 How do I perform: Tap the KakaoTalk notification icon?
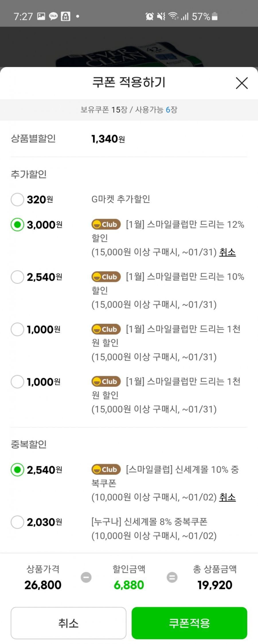pos(53,16)
